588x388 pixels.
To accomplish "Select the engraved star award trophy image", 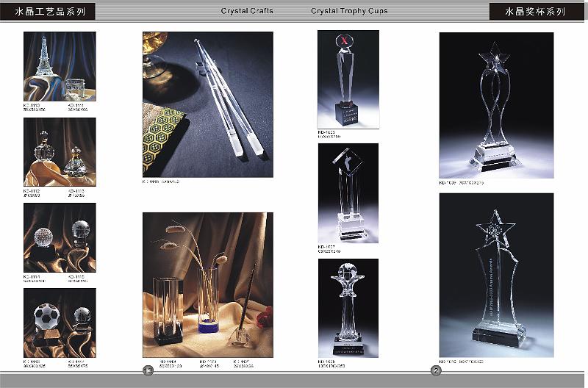I will coord(496,275).
